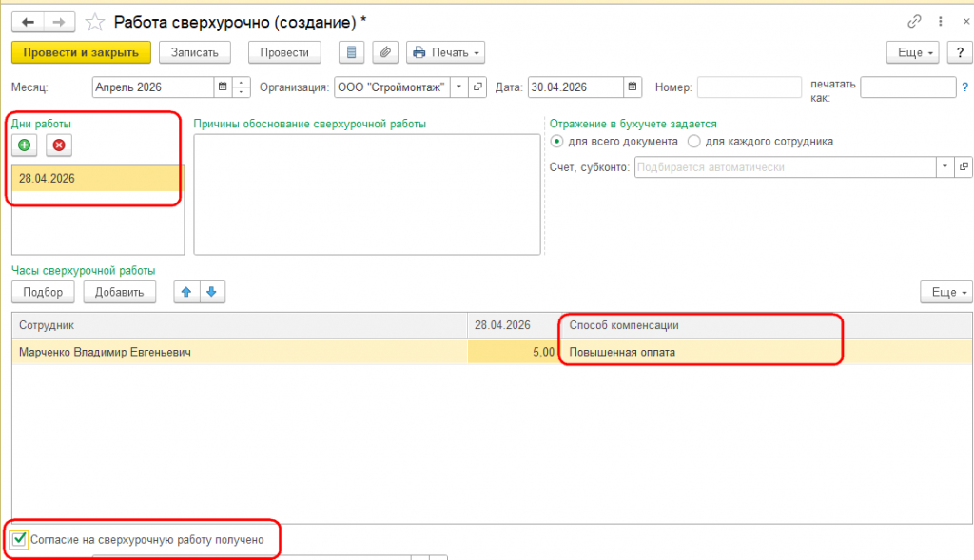Viewport: 974px width, 560px height.
Task: Click the Подбор button
Action: pyautogui.click(x=43, y=292)
